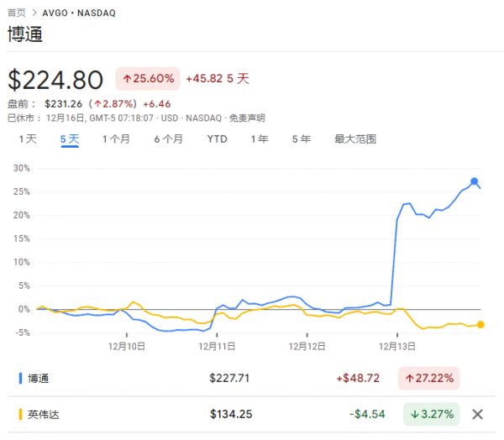Show the 5 年 chart range
This screenshot has height=440, width=504.
pos(301,139)
